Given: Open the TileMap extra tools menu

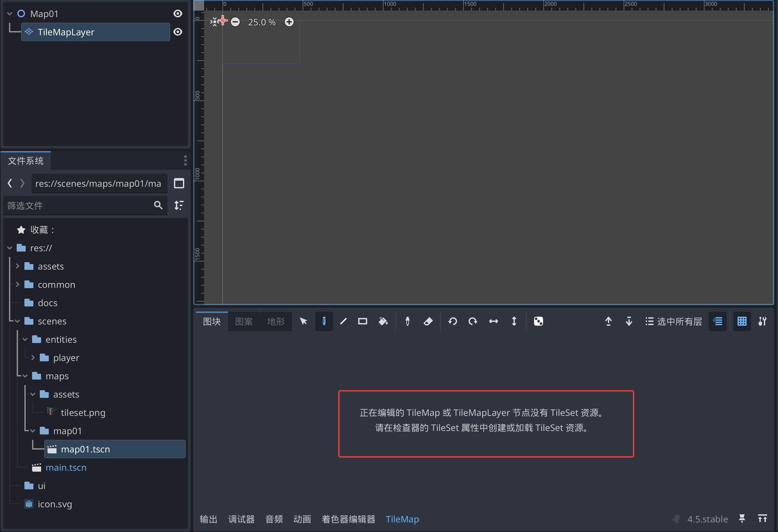Looking at the screenshot, I should (763, 321).
